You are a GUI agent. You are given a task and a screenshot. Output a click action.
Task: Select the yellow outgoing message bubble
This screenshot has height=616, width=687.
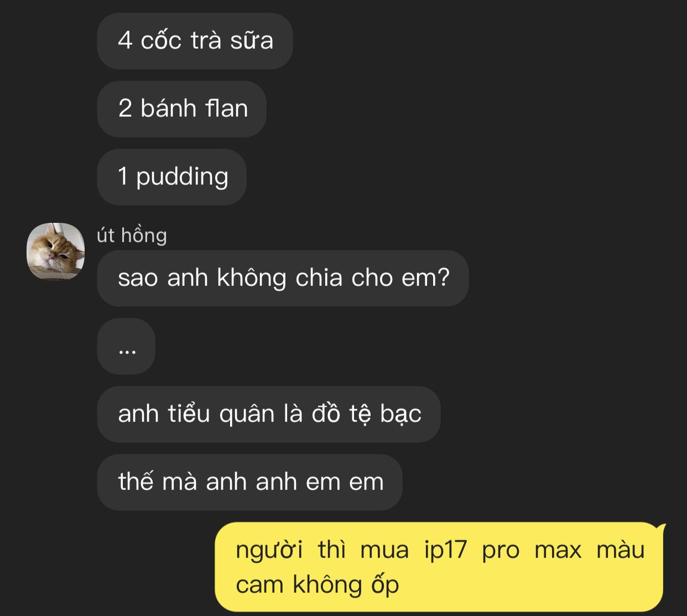click(439, 567)
